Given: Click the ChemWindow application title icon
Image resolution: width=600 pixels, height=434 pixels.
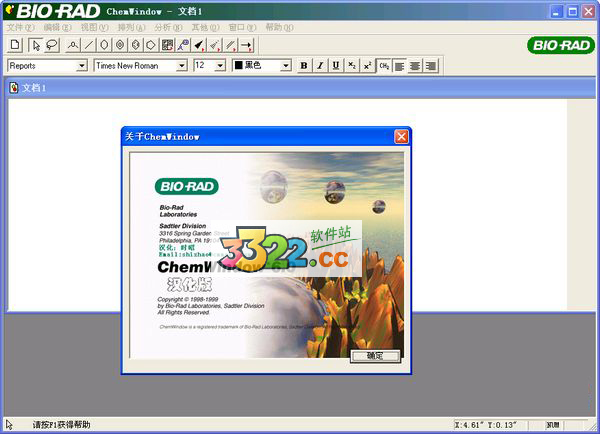Looking at the screenshot, I should pyautogui.click(x=9, y=10).
